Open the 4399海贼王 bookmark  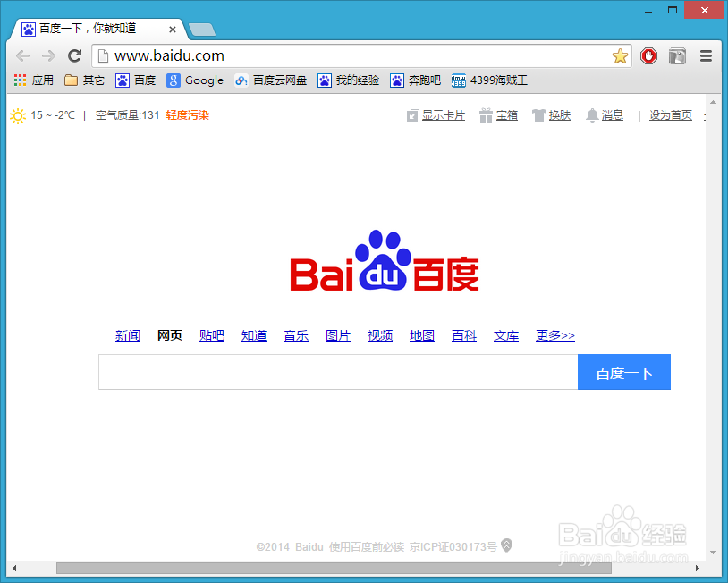point(489,80)
